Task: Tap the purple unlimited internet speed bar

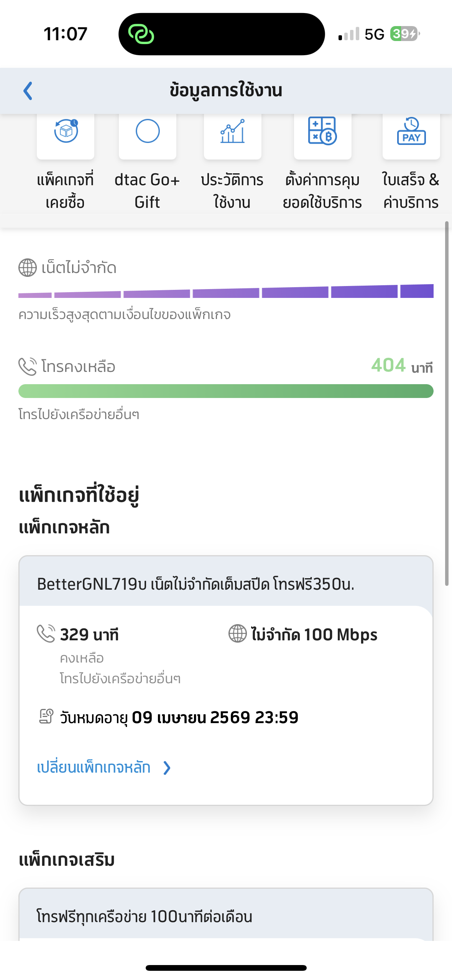Action: 226,292
